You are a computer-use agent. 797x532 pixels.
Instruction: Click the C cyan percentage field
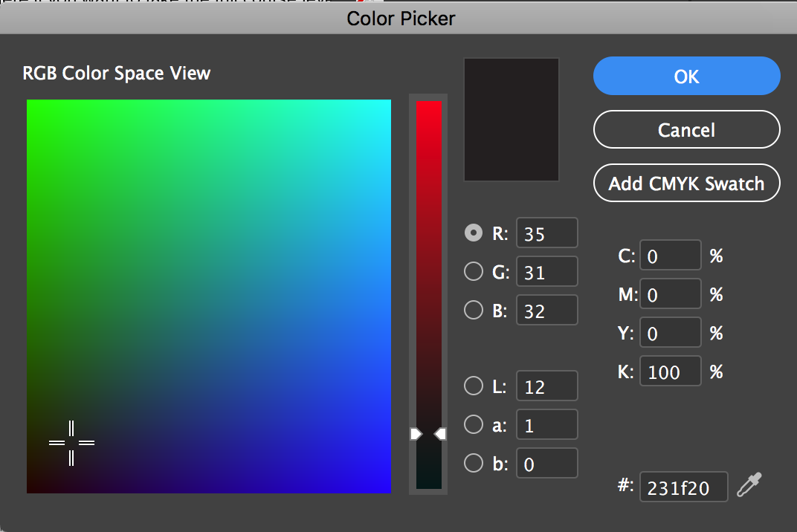click(x=670, y=256)
